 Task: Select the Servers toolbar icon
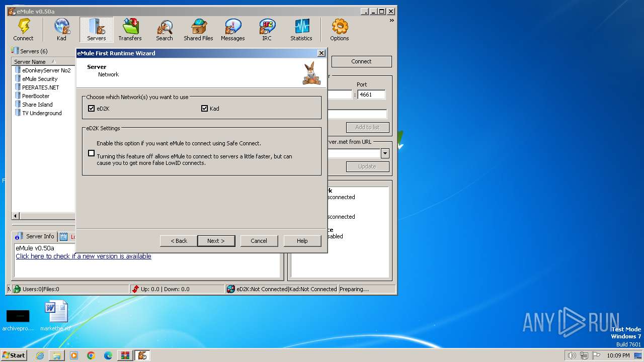click(x=96, y=30)
